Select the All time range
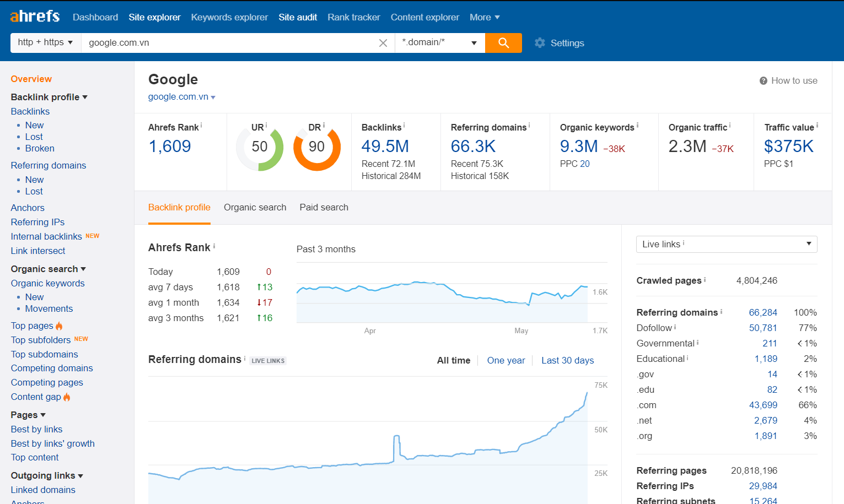This screenshot has height=504, width=844. [x=453, y=360]
